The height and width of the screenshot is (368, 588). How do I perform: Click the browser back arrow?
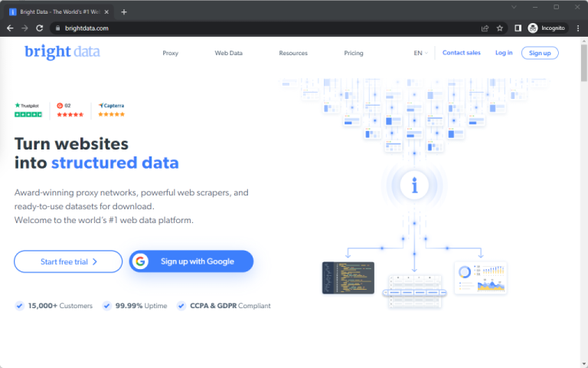tap(10, 28)
